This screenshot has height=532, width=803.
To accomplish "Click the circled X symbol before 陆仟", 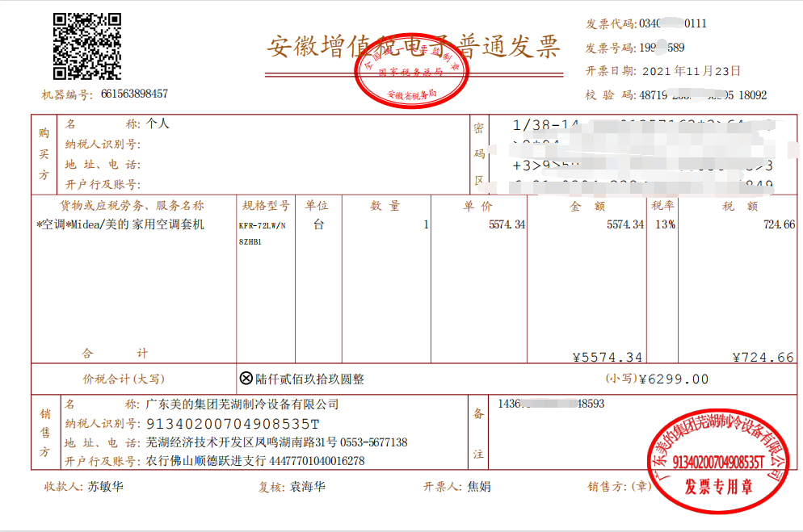I will 246,378.
